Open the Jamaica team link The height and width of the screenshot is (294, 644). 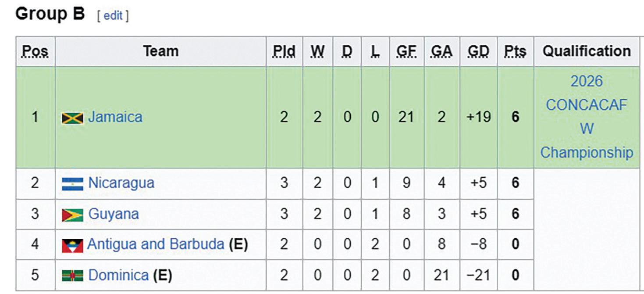(x=115, y=117)
